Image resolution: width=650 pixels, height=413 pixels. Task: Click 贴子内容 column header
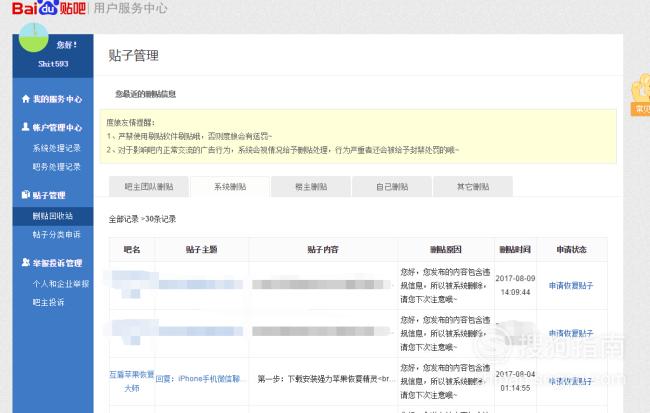(323, 249)
